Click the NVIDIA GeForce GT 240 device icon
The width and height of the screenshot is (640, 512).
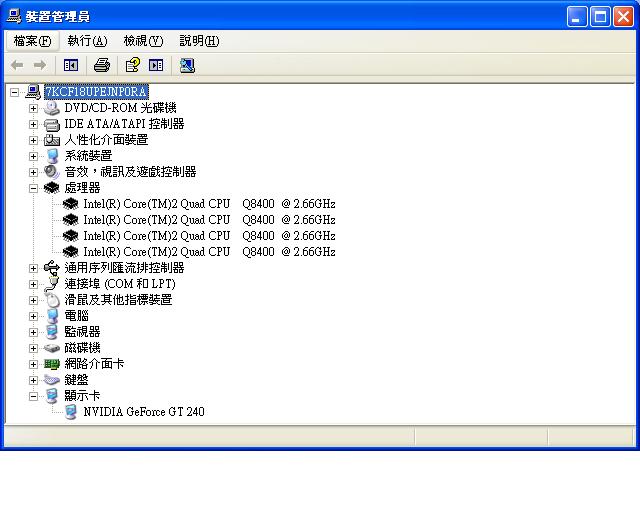71,412
